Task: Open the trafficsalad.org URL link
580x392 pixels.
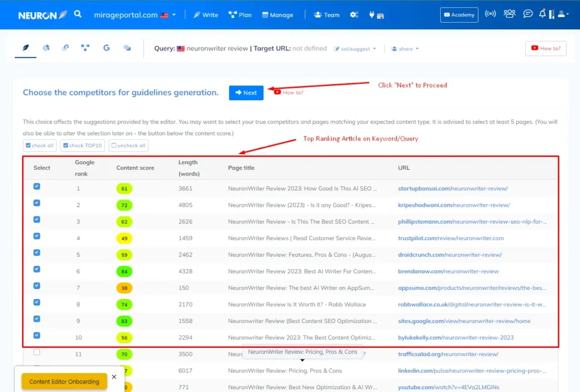Action: [449, 354]
